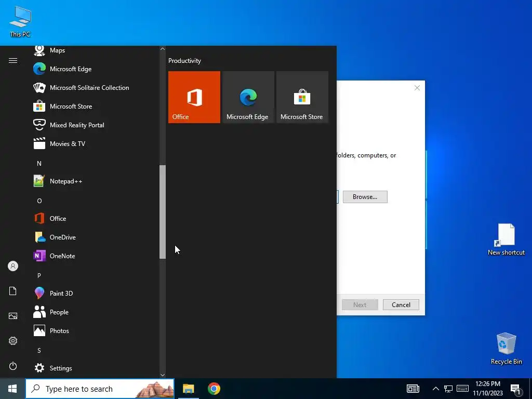Jump to letter P section header

point(39,275)
